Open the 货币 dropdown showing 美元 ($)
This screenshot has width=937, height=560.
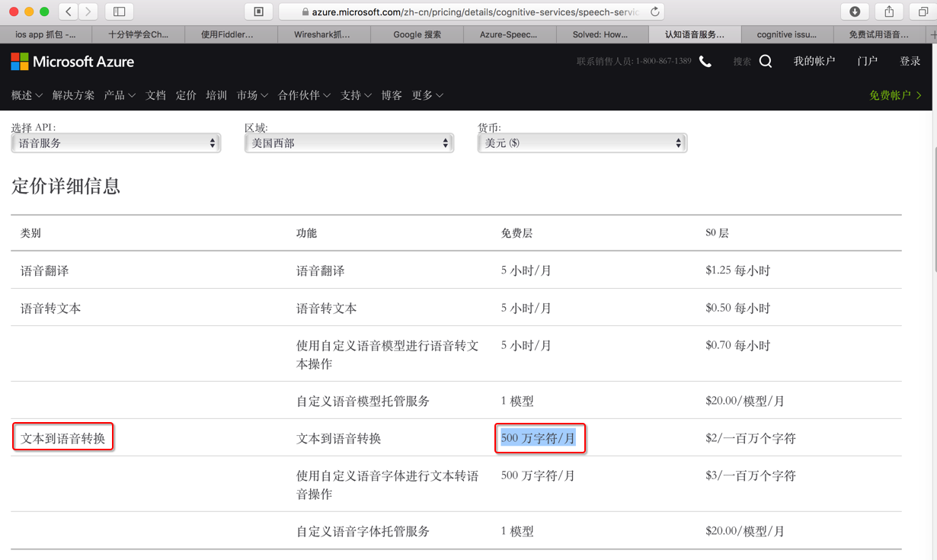(x=582, y=143)
